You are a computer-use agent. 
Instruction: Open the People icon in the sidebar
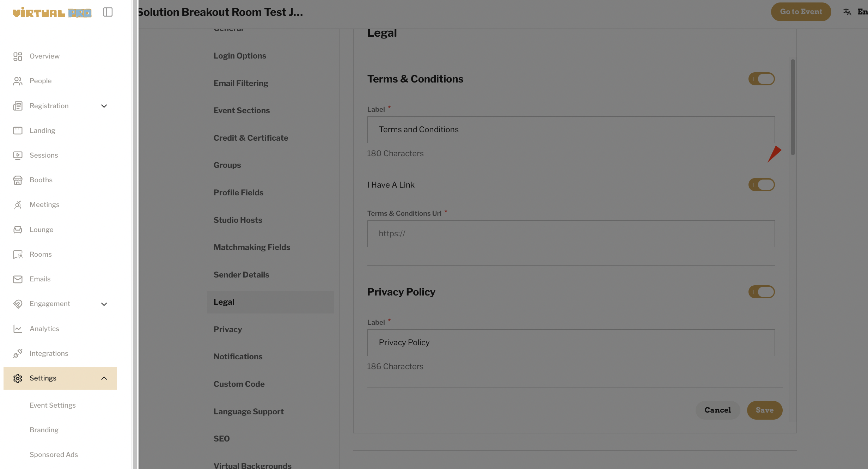18,81
